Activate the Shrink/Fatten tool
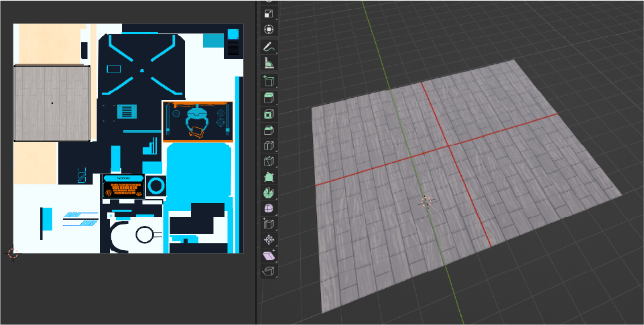Viewport: 644px width, 325px height. 269,240
